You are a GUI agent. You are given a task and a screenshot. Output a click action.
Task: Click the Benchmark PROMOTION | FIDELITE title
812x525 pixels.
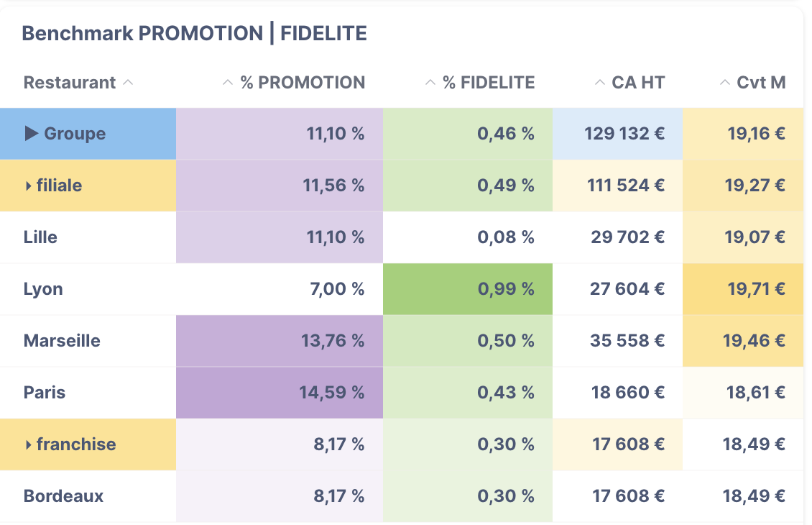[x=195, y=33]
